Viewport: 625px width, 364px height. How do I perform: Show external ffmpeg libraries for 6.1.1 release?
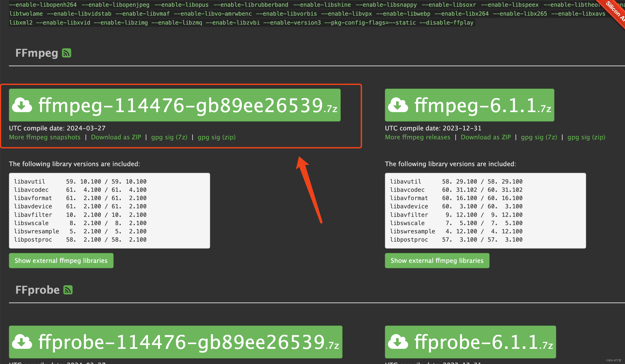click(437, 261)
